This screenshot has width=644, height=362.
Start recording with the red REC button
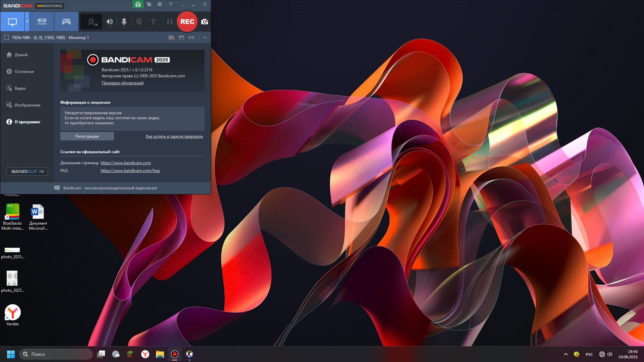[187, 22]
